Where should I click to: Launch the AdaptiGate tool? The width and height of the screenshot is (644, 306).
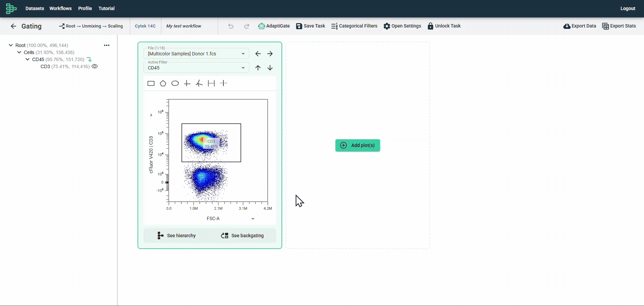click(x=274, y=26)
